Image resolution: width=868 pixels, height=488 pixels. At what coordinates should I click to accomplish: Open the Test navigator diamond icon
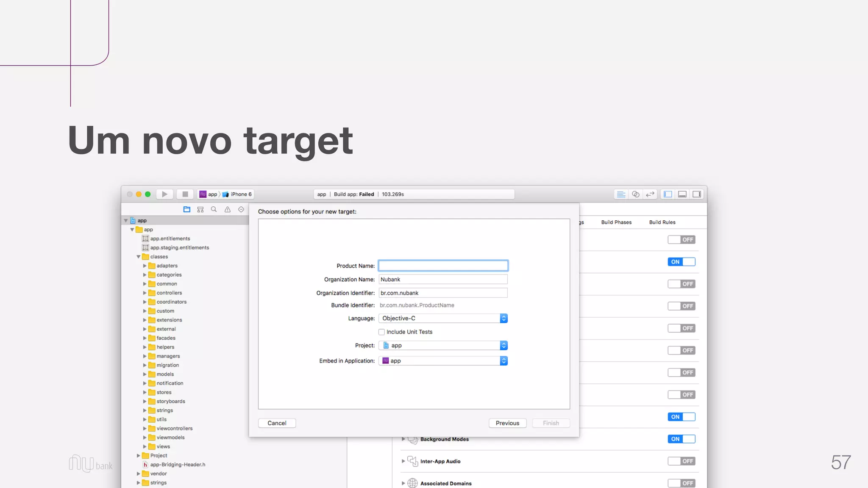pos(241,209)
